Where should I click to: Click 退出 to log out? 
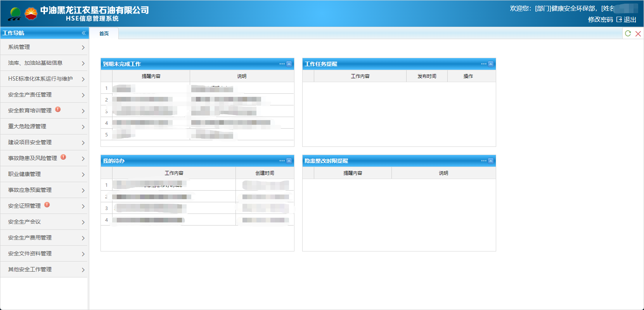[x=630, y=19]
